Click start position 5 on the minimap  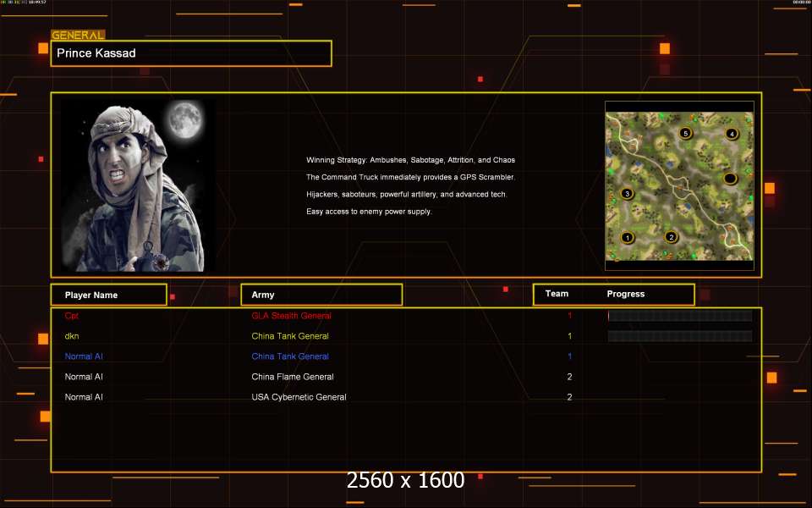[686, 133]
